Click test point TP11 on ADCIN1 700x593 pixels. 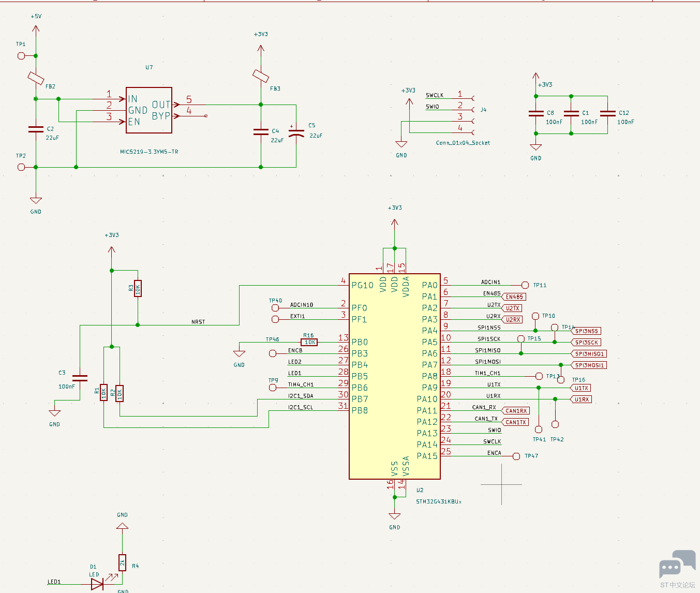[x=525, y=285]
